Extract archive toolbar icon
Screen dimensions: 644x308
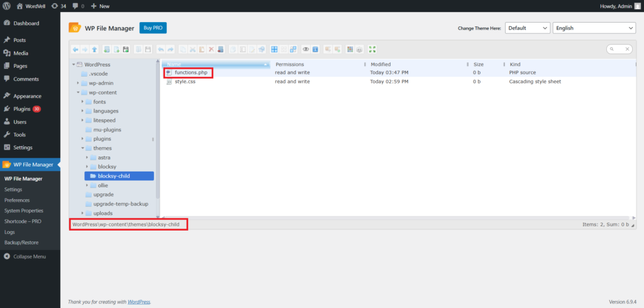point(328,49)
